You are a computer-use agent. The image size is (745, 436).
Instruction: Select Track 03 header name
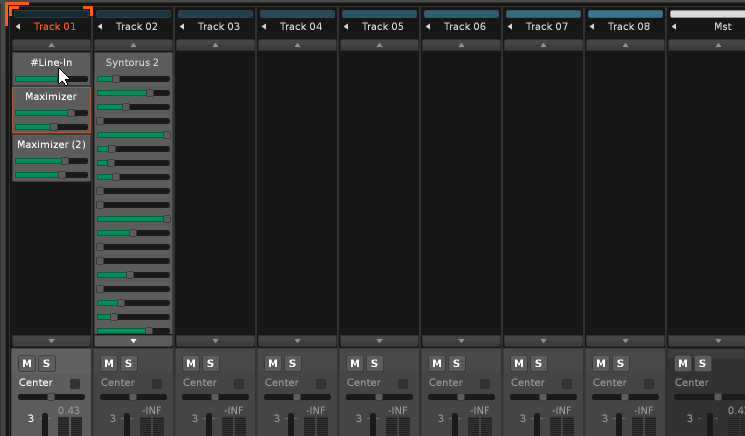[x=219, y=27]
